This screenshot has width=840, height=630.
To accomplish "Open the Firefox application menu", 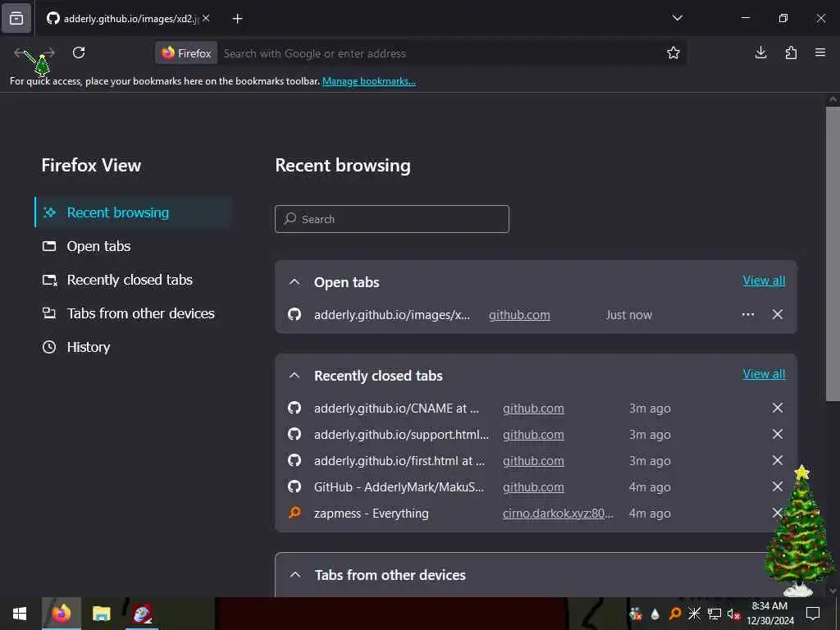I will [819, 52].
